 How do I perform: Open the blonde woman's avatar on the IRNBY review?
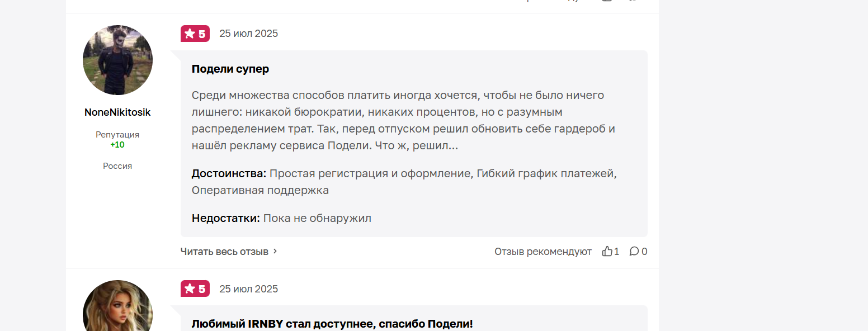[117, 306]
